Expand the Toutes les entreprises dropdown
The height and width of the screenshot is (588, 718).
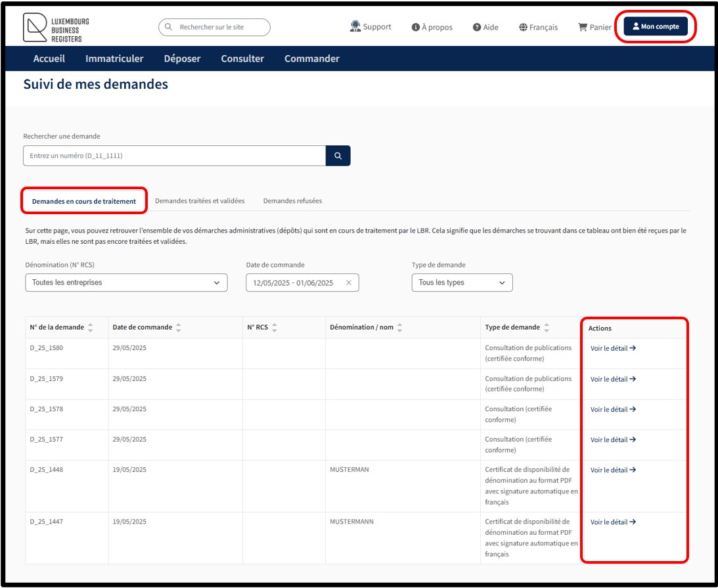pos(125,283)
